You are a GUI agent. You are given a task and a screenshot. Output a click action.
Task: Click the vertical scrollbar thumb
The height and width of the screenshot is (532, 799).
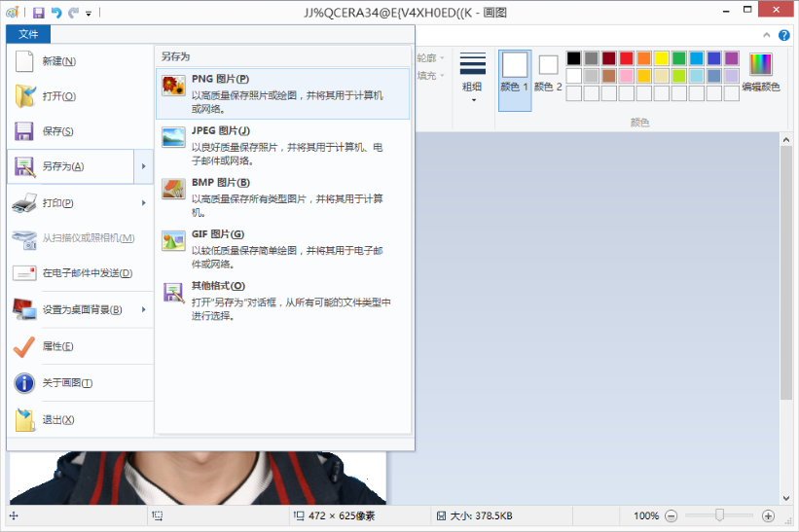pos(786,273)
